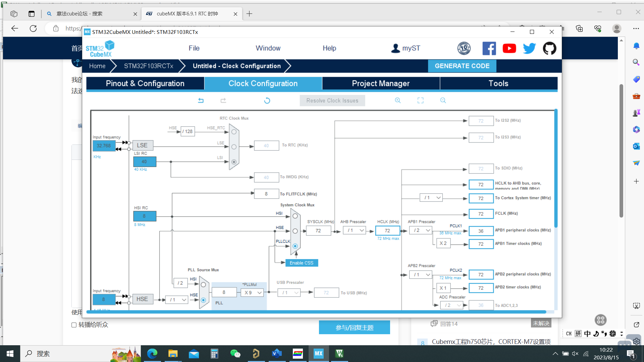Viewport: 644px width, 362px height.
Task: Open the Mail app from the taskbar
Action: point(194,354)
